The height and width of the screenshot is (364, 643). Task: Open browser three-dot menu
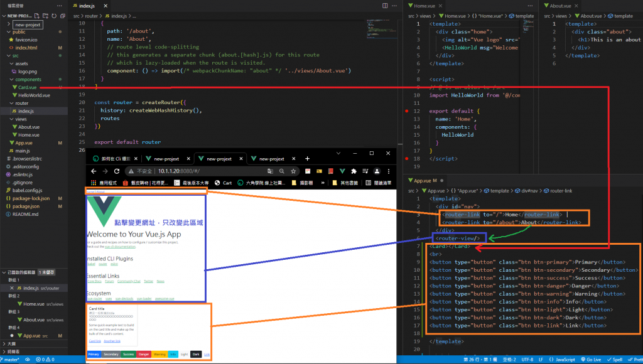[x=388, y=171]
